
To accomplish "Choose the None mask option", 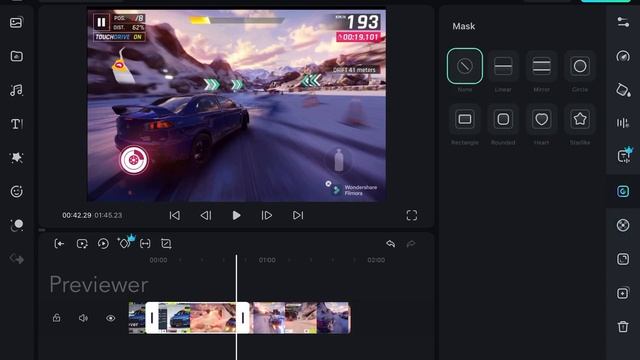I will coord(464,66).
